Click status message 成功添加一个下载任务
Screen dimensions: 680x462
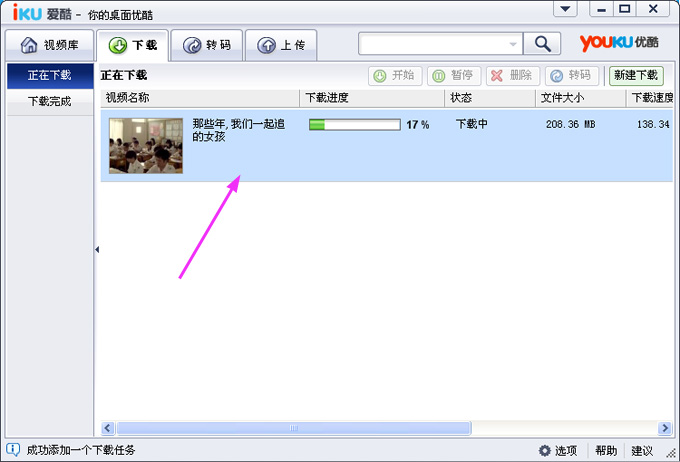pyautogui.click(x=81, y=450)
